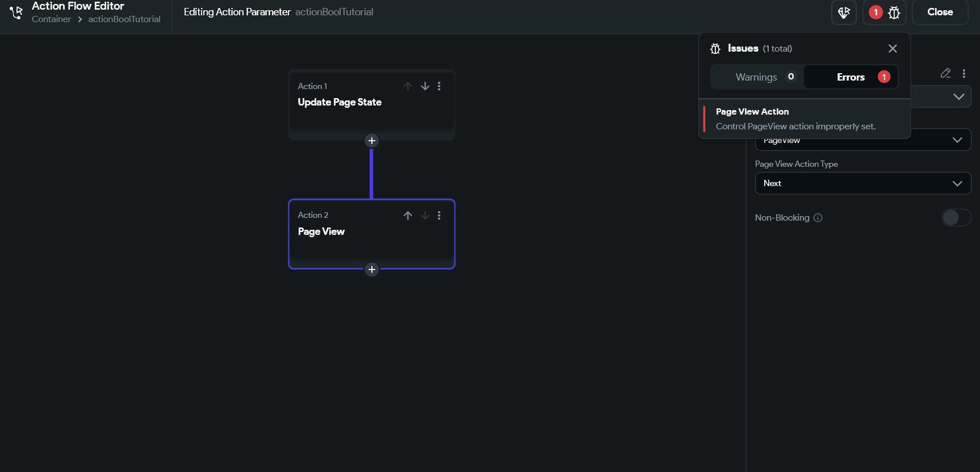Open Page View Action Type dropdown
Image resolution: width=980 pixels, height=472 pixels.
pos(862,183)
